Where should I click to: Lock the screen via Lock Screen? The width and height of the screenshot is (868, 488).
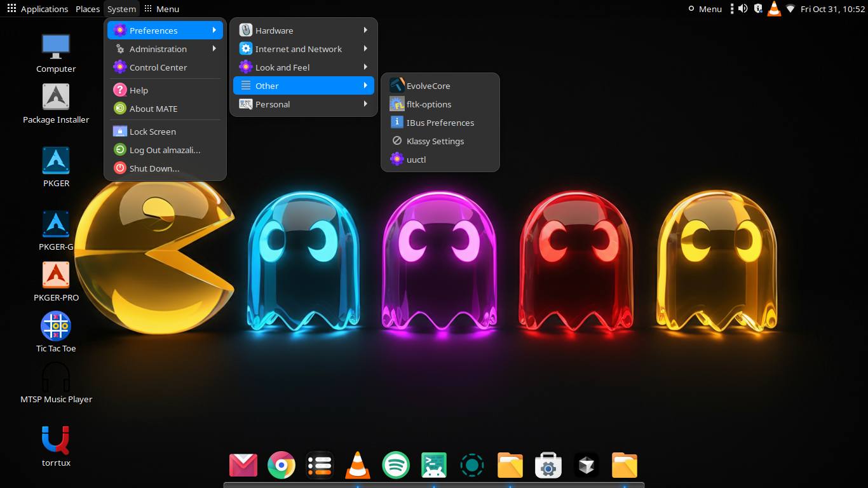[165, 132]
